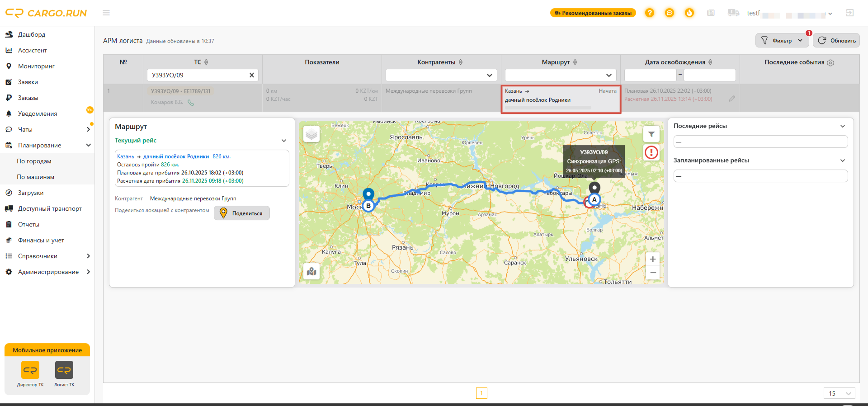This screenshot has width=868, height=406.
Task: Clear the У393УО/09 vehicle filter
Action: pyautogui.click(x=252, y=75)
